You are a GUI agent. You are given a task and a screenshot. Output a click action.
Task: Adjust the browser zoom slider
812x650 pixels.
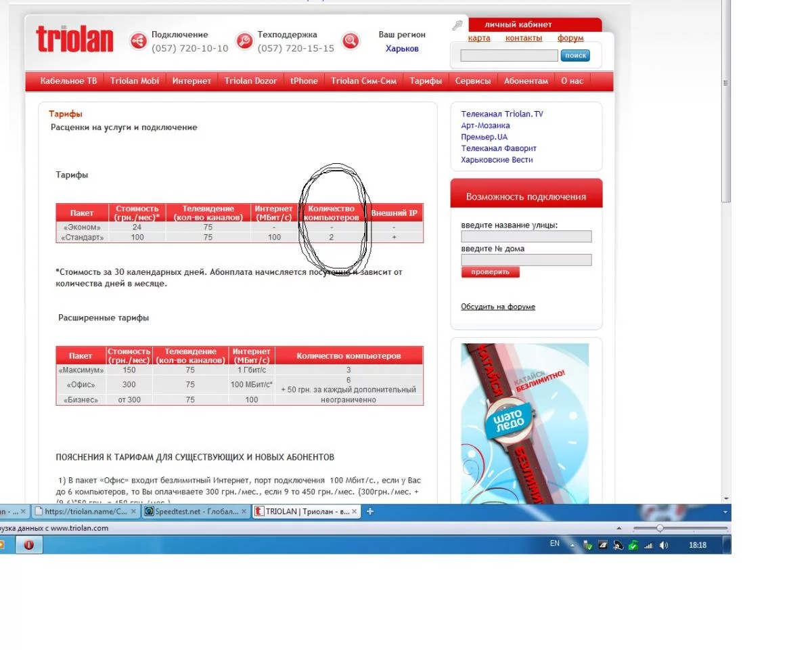coord(660,528)
